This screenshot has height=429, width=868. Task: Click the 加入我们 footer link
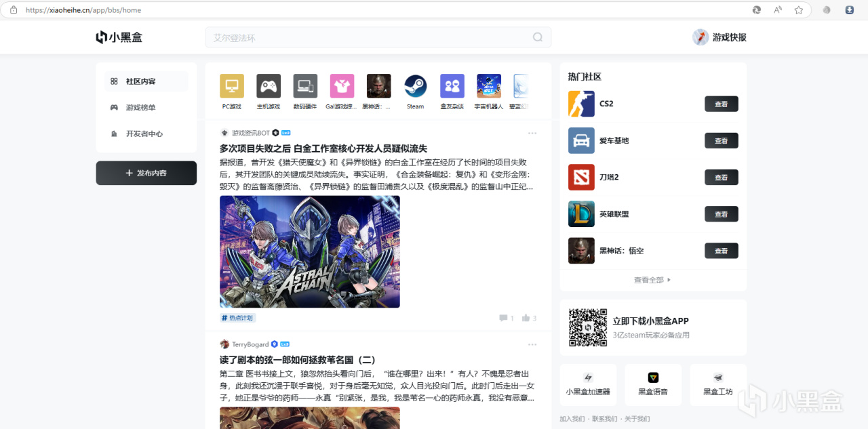[572, 419]
